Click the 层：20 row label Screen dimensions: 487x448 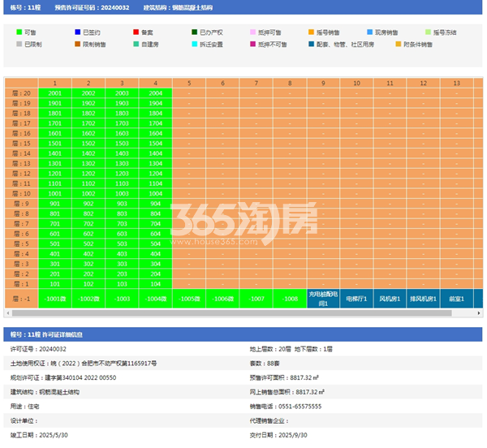[21, 93]
